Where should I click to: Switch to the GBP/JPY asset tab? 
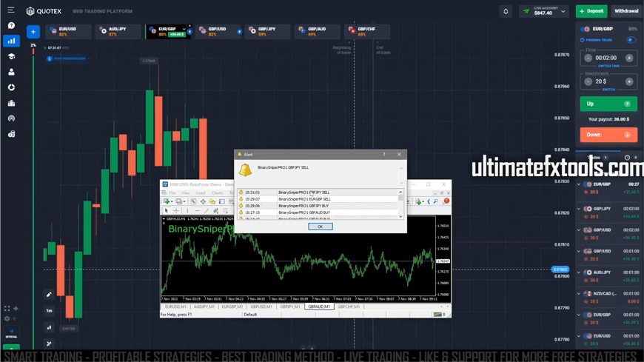[267, 32]
